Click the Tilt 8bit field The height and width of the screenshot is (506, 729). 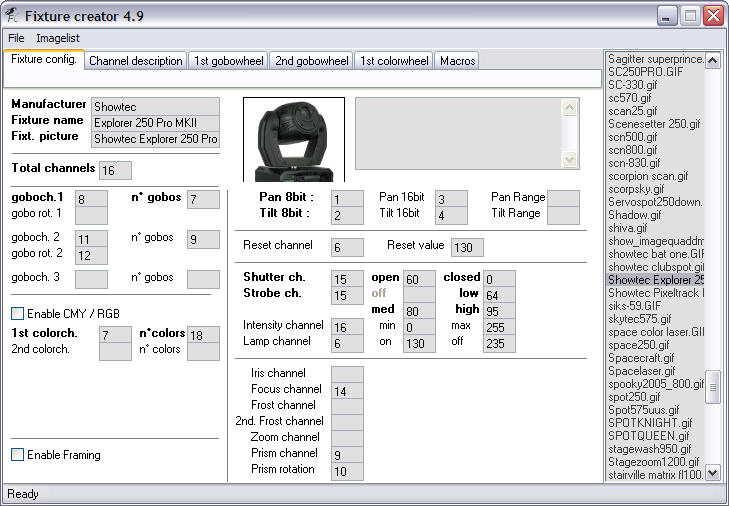point(347,215)
